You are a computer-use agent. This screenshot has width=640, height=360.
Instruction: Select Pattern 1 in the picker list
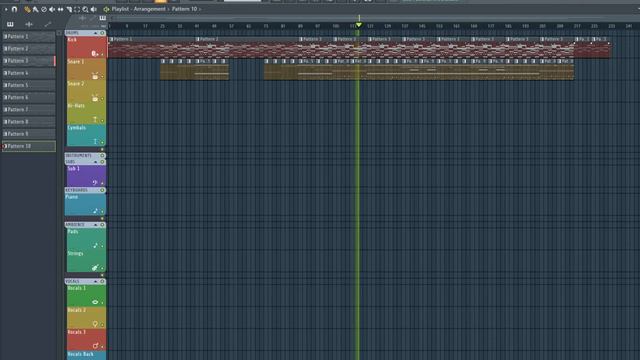pyautogui.click(x=29, y=37)
